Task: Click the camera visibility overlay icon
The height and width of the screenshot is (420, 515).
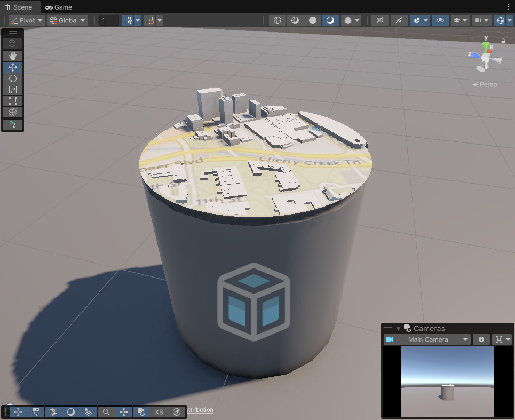Action: [x=141, y=412]
